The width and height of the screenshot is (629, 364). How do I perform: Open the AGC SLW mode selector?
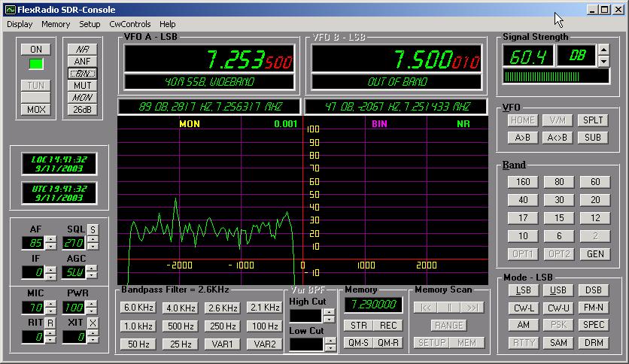(75, 271)
